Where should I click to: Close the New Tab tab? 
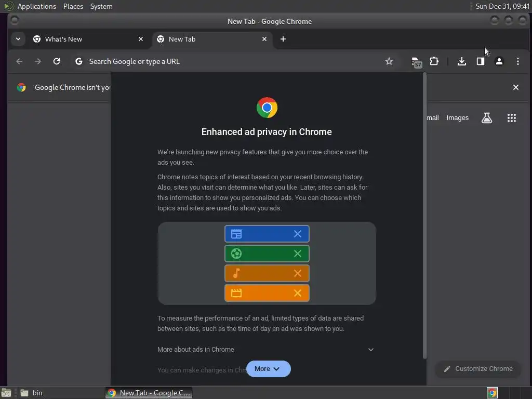[x=264, y=39]
